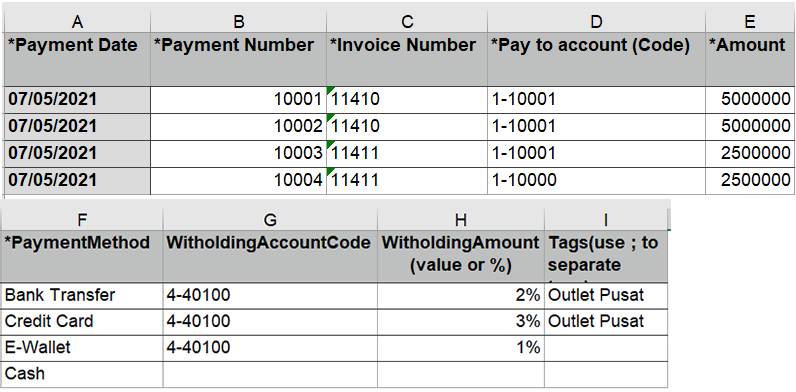Select the Cash cell
Image resolution: width=796 pixels, height=392 pixels.
point(82,374)
